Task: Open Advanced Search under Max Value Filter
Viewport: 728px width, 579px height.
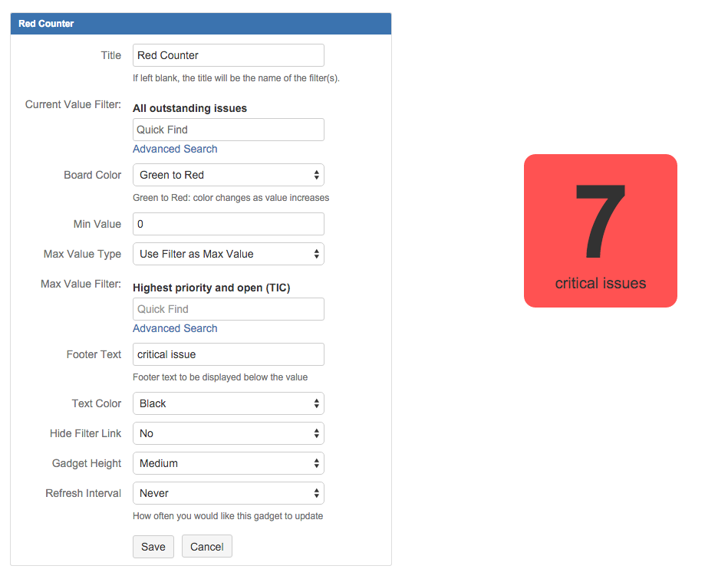Action: [x=175, y=328]
